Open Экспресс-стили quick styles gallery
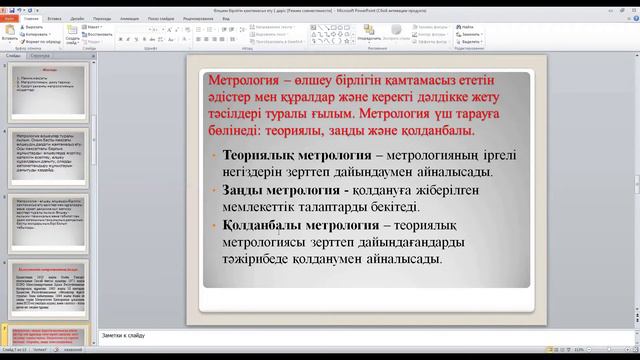Image resolution: width=640 pixels, height=360 pixels. [396, 33]
